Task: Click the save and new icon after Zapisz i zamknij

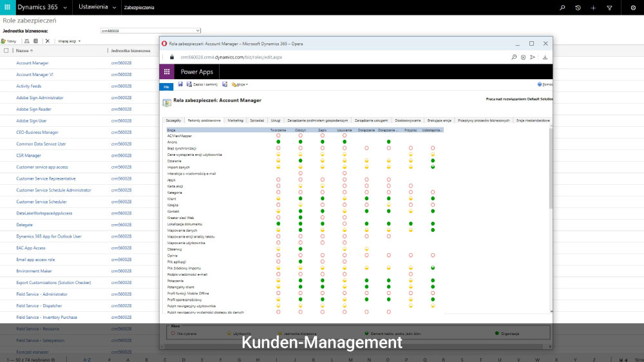Action: coord(225,84)
